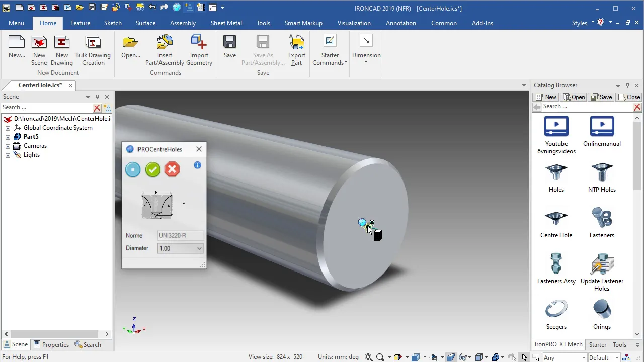Screen dimensions: 644x362
Task: Click Open in Catalog Browser
Action: [x=574, y=97]
